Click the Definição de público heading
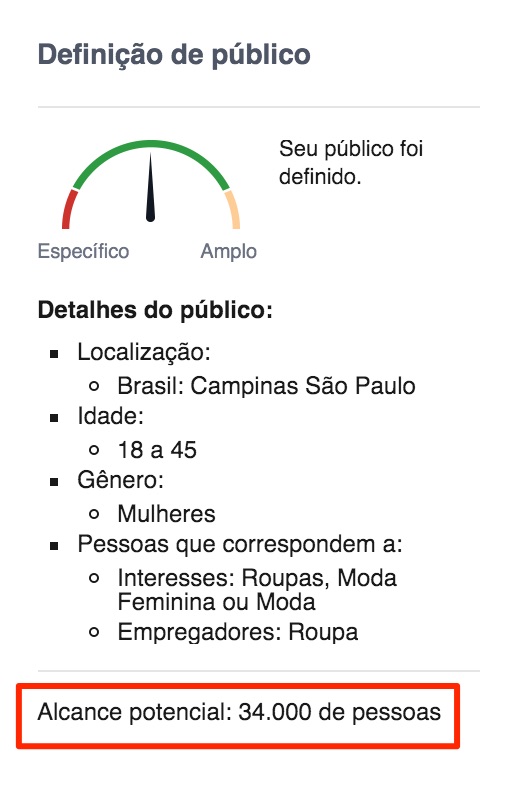The width and height of the screenshot is (508, 794). 174,55
